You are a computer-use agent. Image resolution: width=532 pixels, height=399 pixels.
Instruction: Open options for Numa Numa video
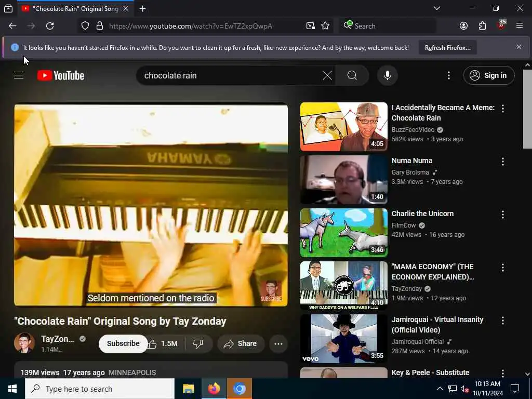coord(503,161)
